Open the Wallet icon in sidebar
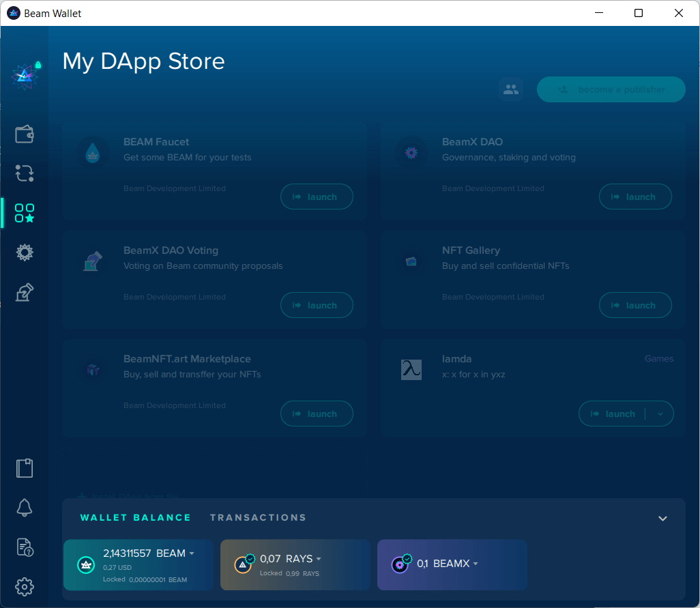 [25, 134]
